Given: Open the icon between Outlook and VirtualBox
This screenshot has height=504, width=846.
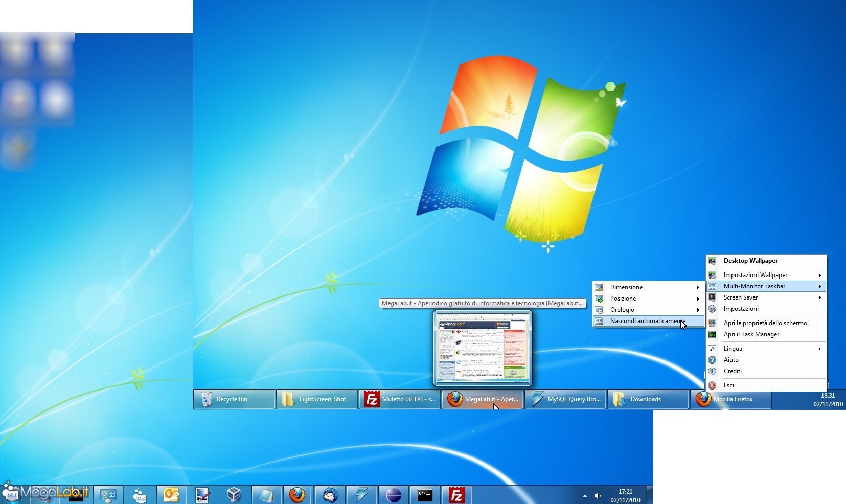Looking at the screenshot, I should coord(202,495).
